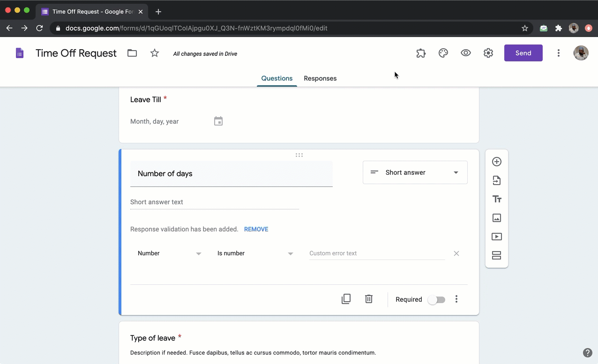The width and height of the screenshot is (598, 364).
Task: Duplicate the Number of days question
Action: point(346,299)
